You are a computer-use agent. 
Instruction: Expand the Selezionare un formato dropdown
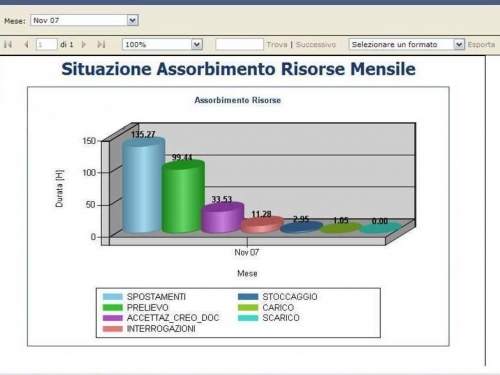pos(459,44)
